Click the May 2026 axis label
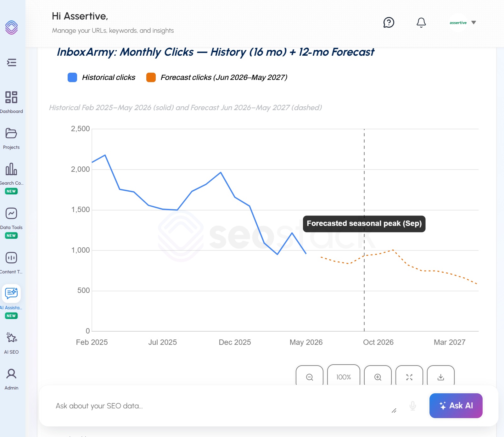504x437 pixels. (306, 342)
